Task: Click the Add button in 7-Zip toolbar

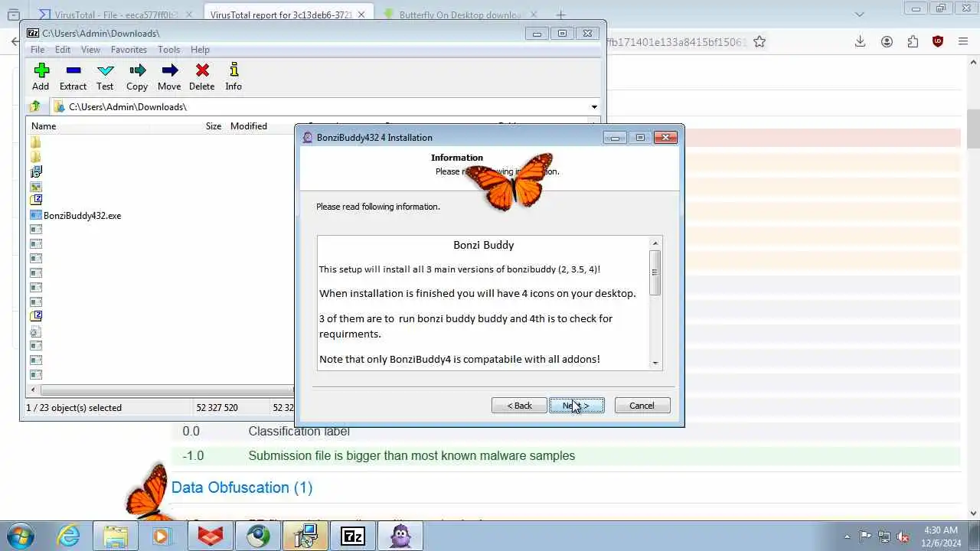Action: click(41, 77)
